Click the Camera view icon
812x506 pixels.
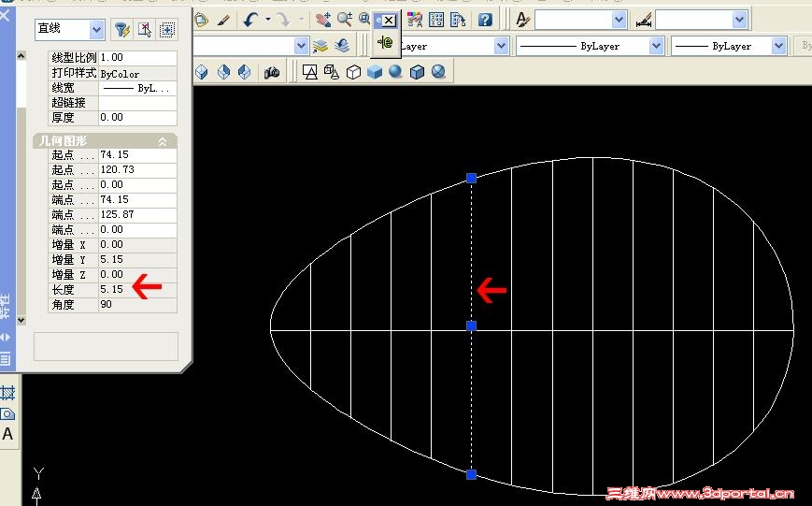click(x=271, y=72)
